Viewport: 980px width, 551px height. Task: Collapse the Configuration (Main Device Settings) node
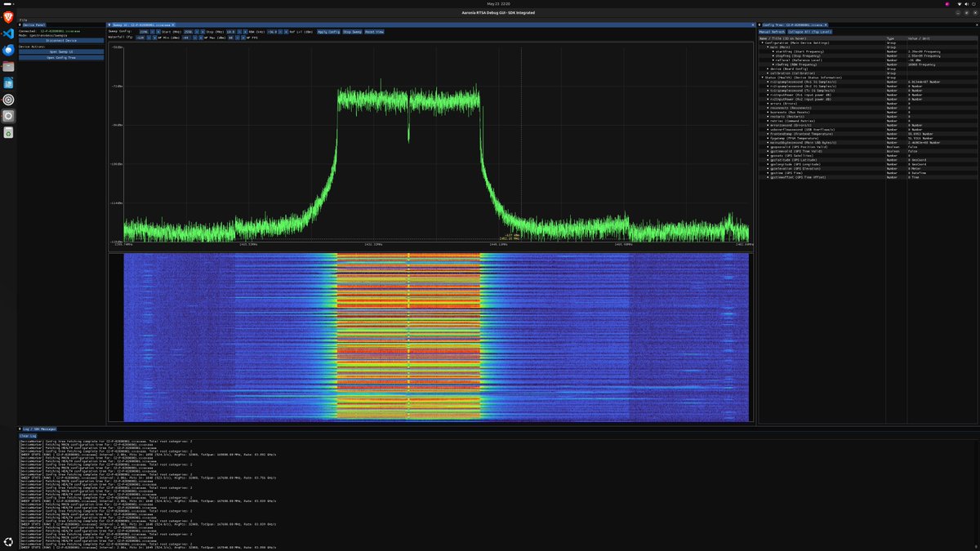click(x=763, y=42)
